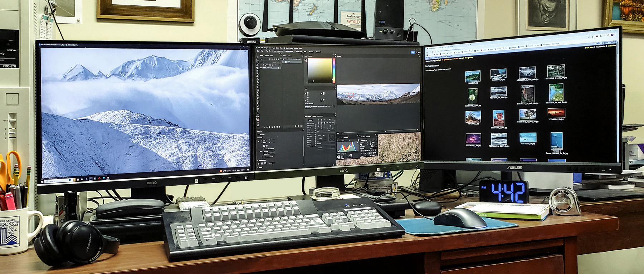Click the zoom-in magnifier in options bar

coord(267,51)
